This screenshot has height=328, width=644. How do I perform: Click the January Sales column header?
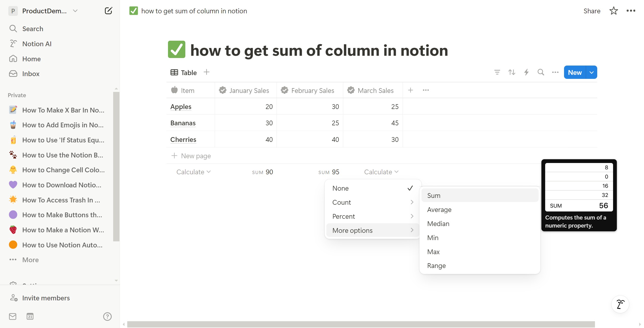click(x=246, y=90)
